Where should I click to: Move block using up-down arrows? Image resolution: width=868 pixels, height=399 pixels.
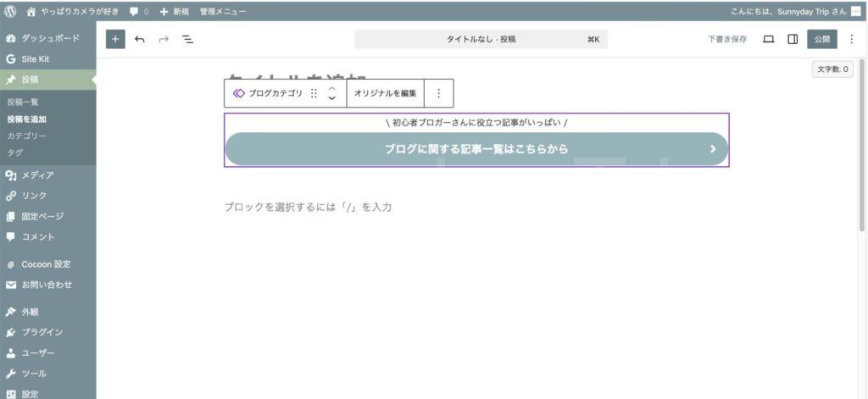(331, 93)
